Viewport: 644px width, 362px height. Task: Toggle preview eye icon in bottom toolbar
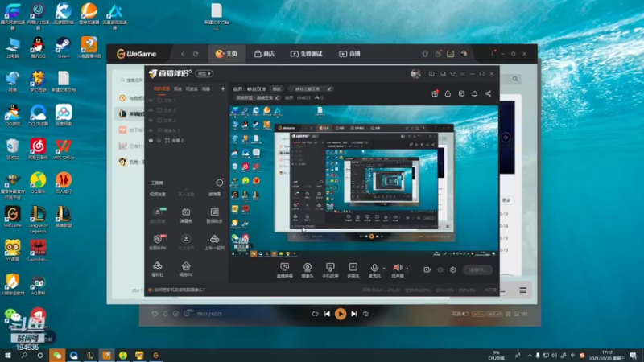coord(440,269)
